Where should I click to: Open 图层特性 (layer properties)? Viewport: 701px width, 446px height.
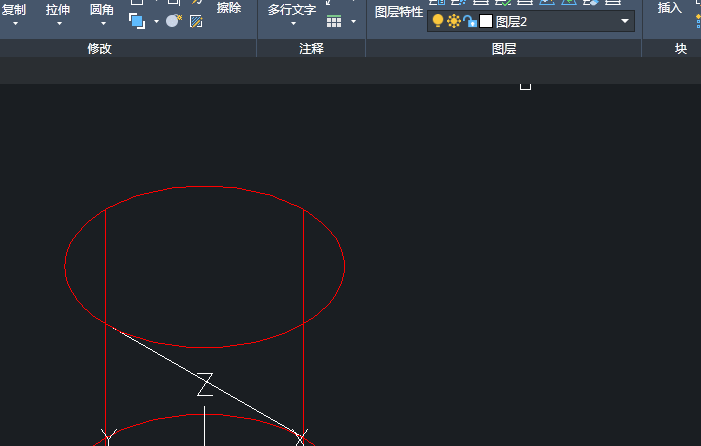click(x=399, y=12)
